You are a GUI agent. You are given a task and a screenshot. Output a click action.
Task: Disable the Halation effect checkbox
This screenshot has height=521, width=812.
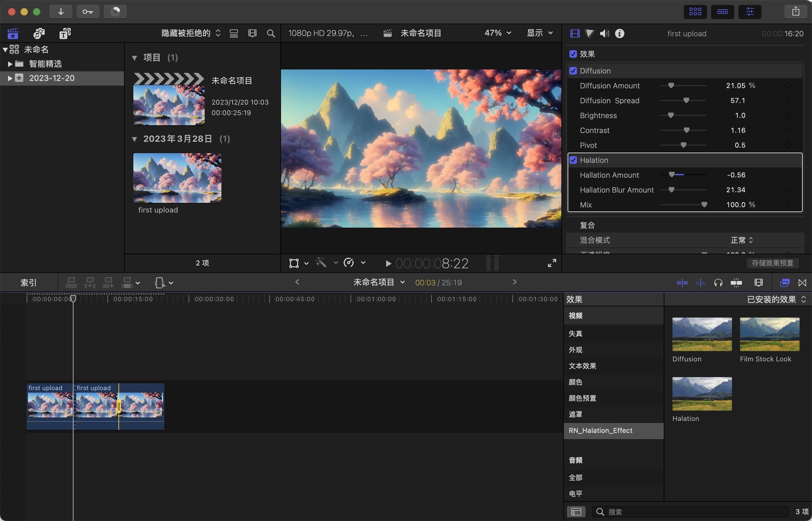tap(573, 160)
